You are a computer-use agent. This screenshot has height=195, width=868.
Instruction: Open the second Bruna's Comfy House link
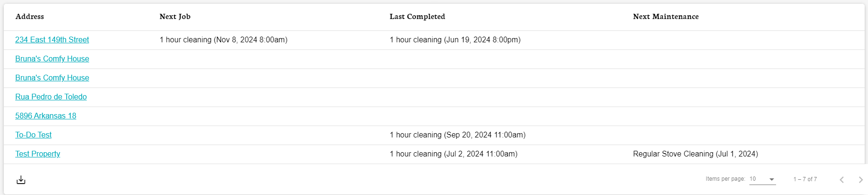click(52, 78)
